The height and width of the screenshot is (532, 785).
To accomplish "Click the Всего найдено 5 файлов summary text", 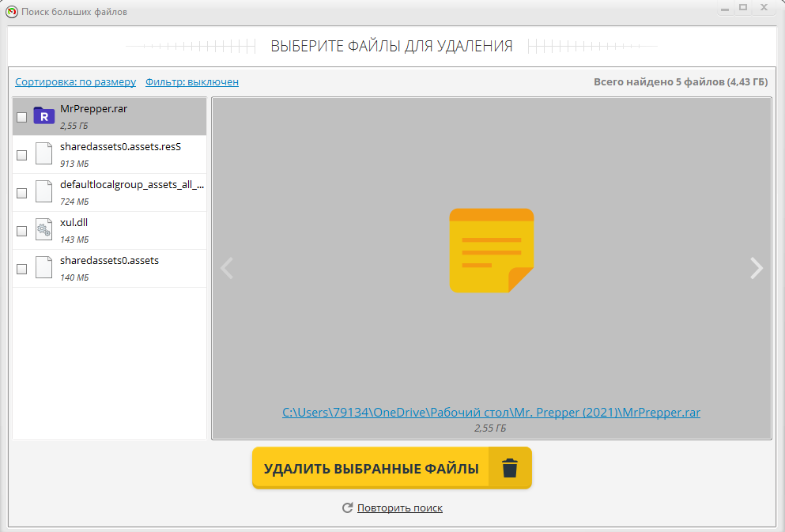I will (681, 81).
